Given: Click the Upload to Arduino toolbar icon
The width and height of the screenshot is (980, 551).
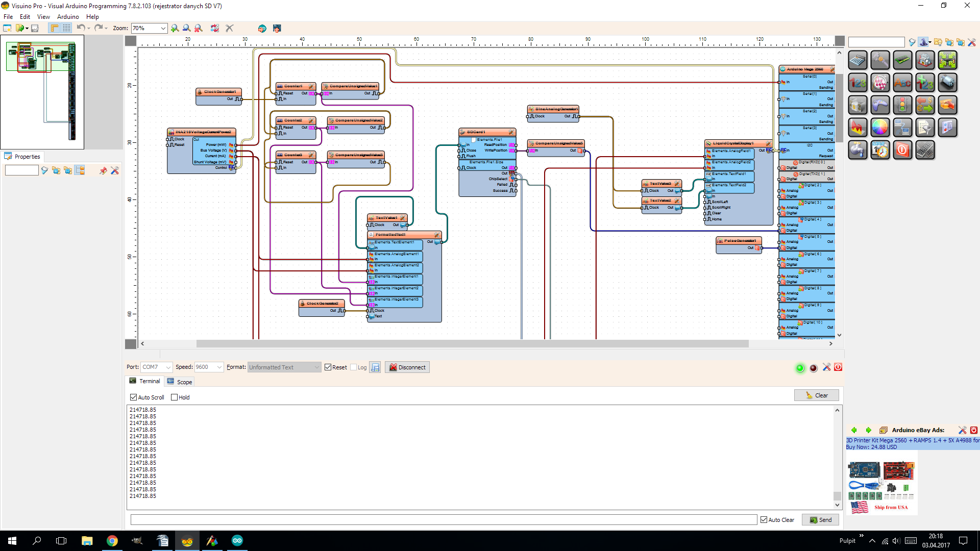Looking at the screenshot, I should click(277, 28).
